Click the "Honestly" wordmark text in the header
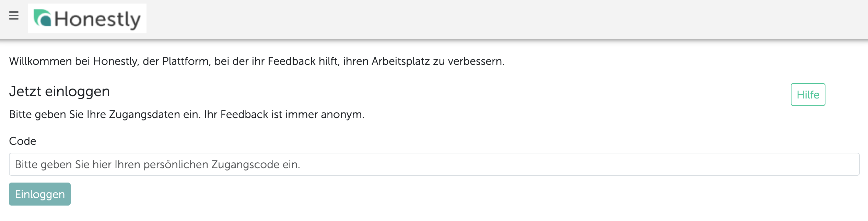This screenshot has width=868, height=221. [x=97, y=19]
